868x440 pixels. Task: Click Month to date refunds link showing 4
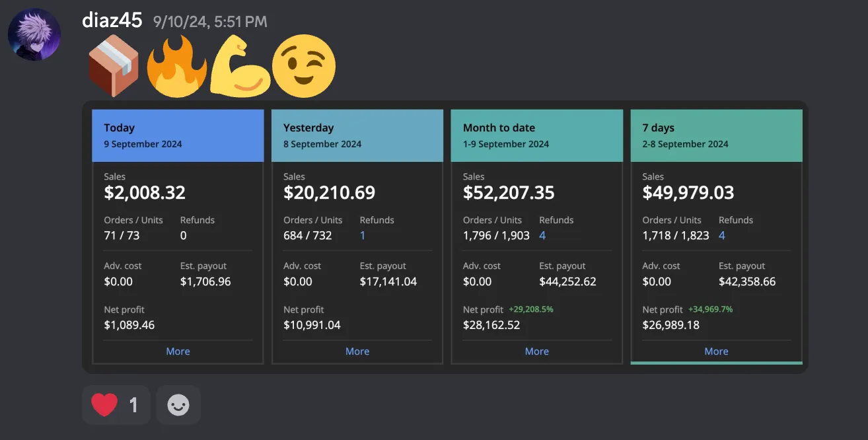point(542,235)
